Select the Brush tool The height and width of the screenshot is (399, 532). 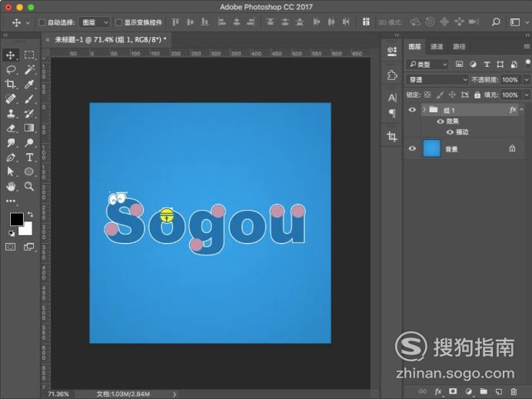(x=29, y=98)
